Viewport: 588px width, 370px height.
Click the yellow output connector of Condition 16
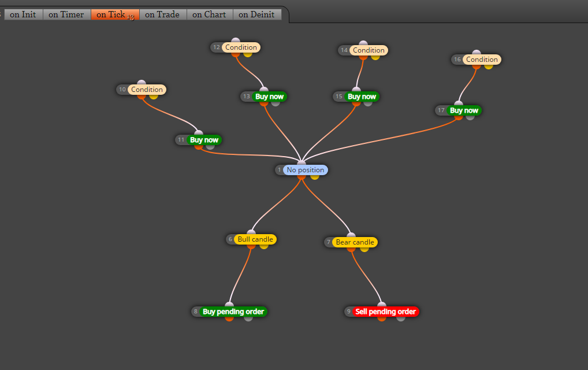click(x=489, y=66)
